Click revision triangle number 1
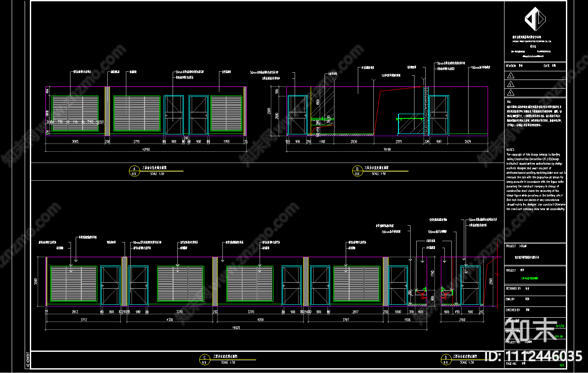This screenshot has width=588, height=373. click(x=510, y=75)
